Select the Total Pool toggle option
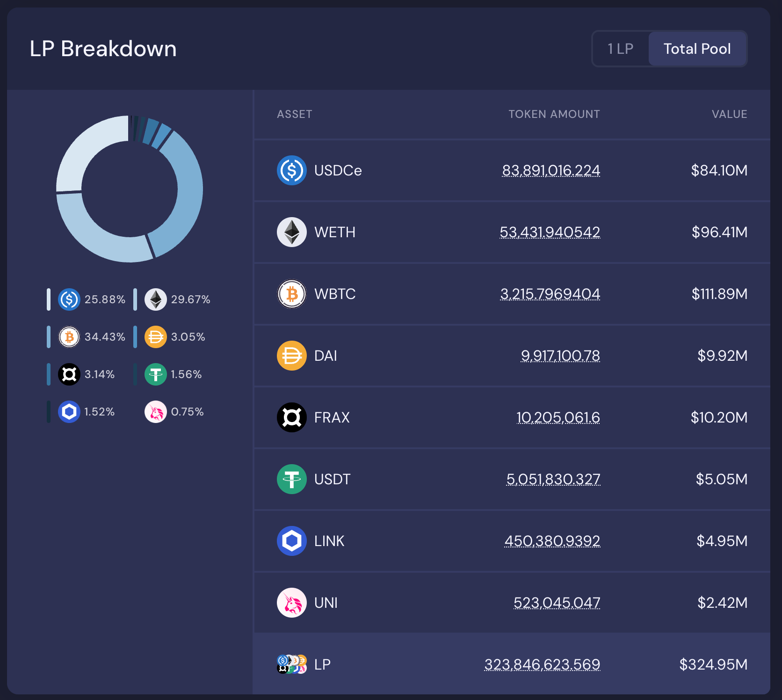 coord(697,49)
